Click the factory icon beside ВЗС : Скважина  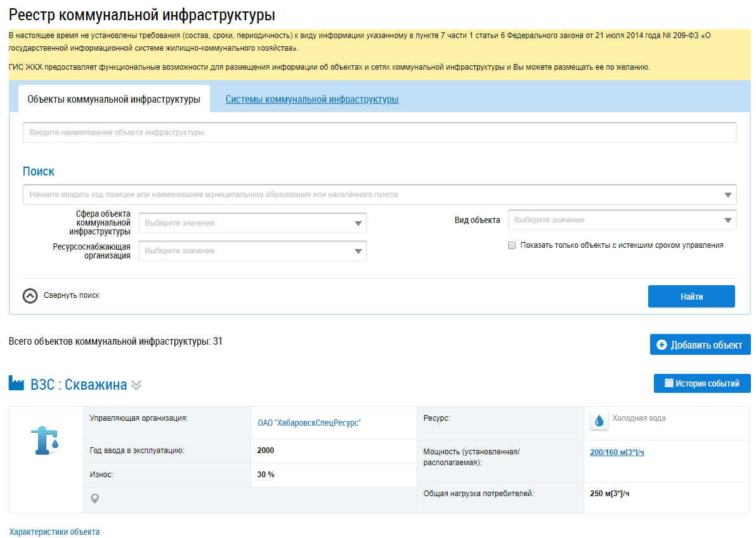pyautogui.click(x=16, y=383)
